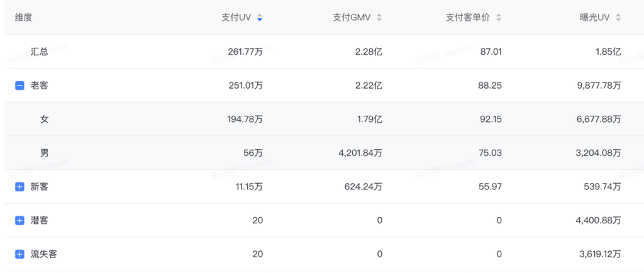Click sort arrows next to 支付GMV

tap(379, 18)
